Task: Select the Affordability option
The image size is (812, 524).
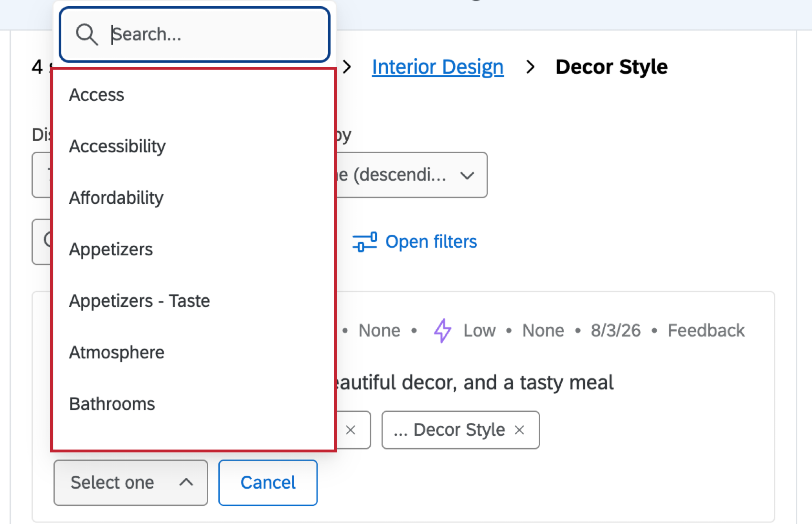Action: pyautogui.click(x=193, y=198)
